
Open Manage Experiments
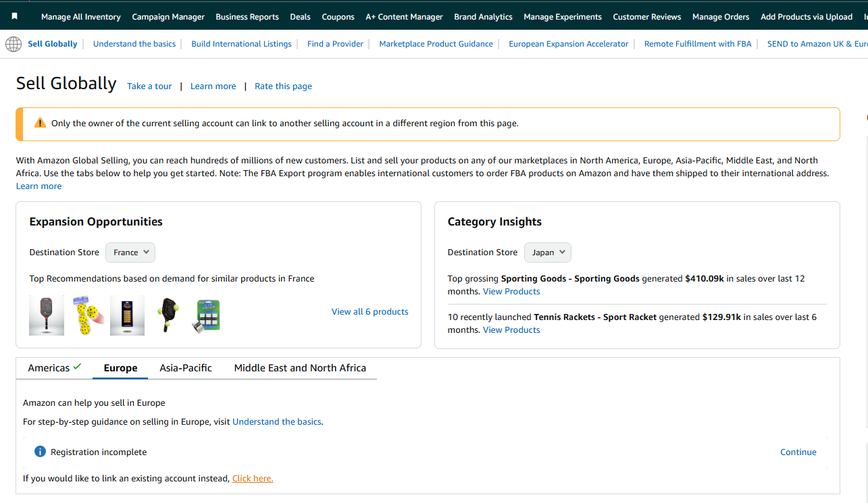coord(563,17)
